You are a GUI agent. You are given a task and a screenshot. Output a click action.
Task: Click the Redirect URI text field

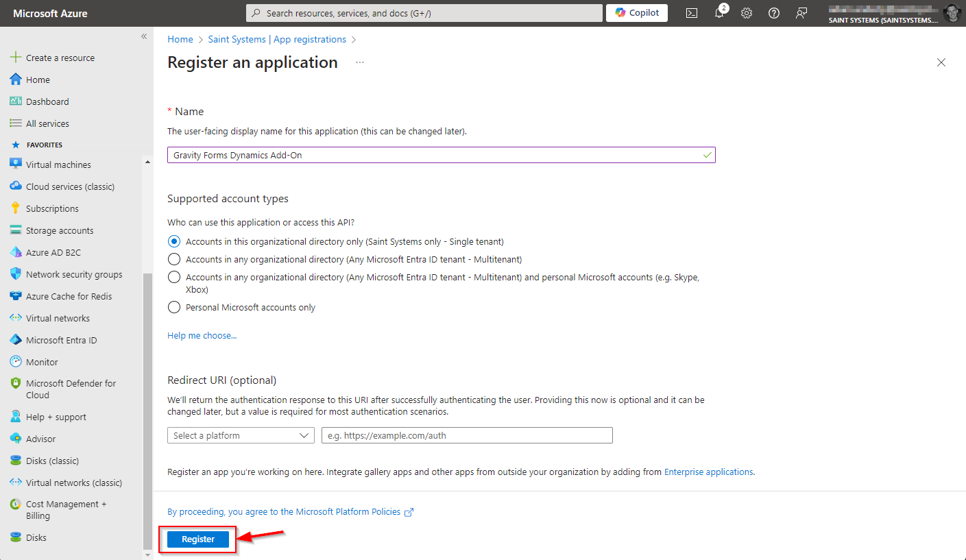coord(467,435)
